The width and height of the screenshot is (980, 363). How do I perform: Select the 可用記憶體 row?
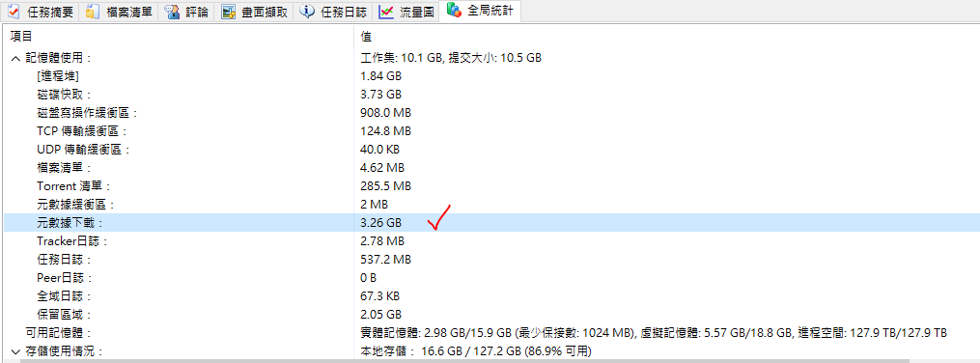coord(491,332)
